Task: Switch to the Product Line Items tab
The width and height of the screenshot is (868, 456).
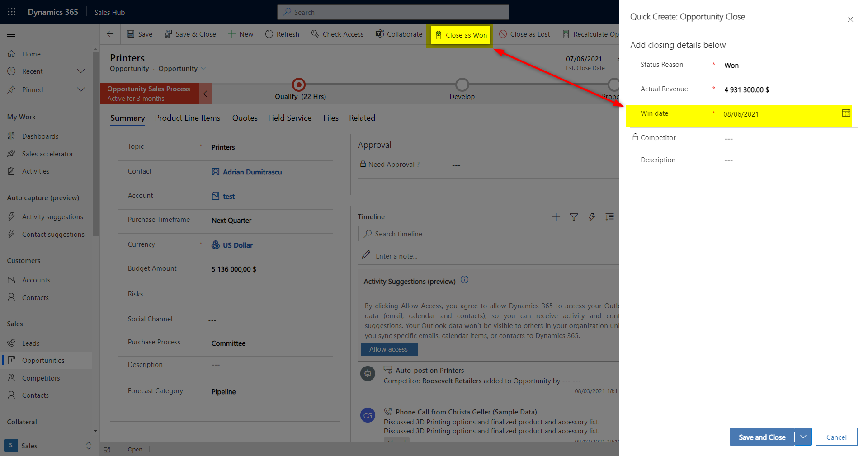Action: tap(187, 118)
